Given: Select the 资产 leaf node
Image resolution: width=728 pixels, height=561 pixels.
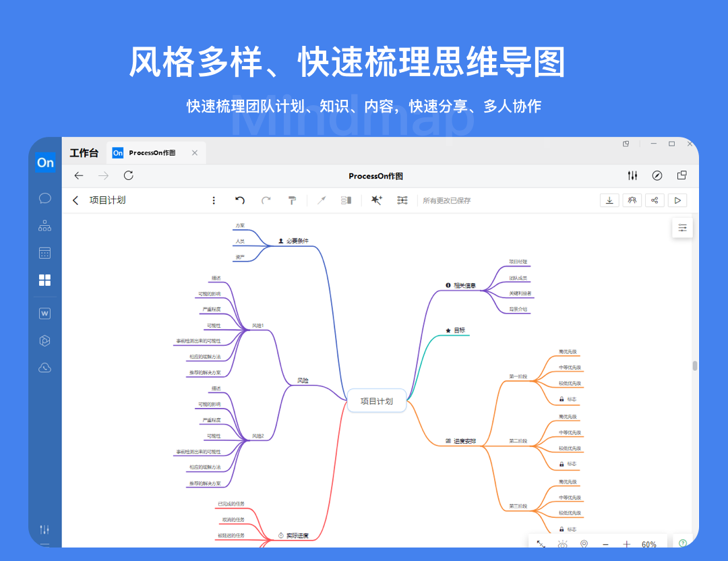Looking at the screenshot, I should point(240,258).
